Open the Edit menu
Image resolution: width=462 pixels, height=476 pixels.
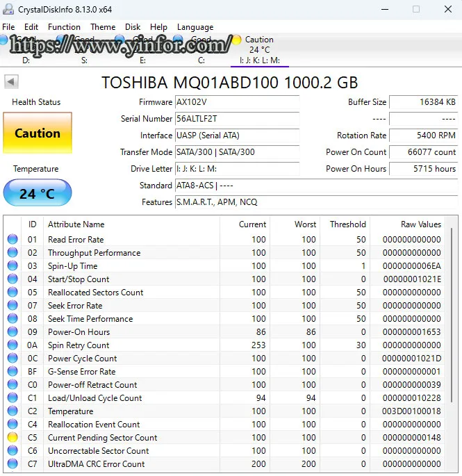point(31,27)
